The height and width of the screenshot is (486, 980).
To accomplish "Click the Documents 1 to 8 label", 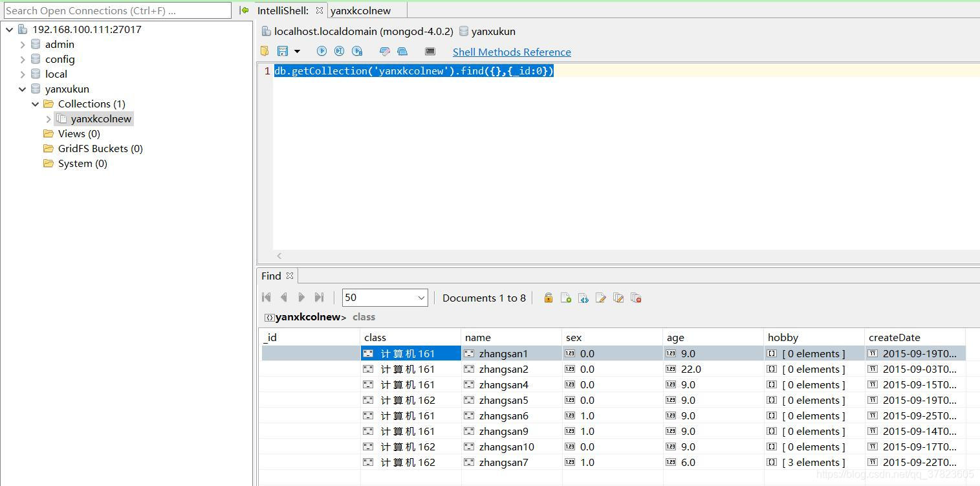I will pos(484,298).
